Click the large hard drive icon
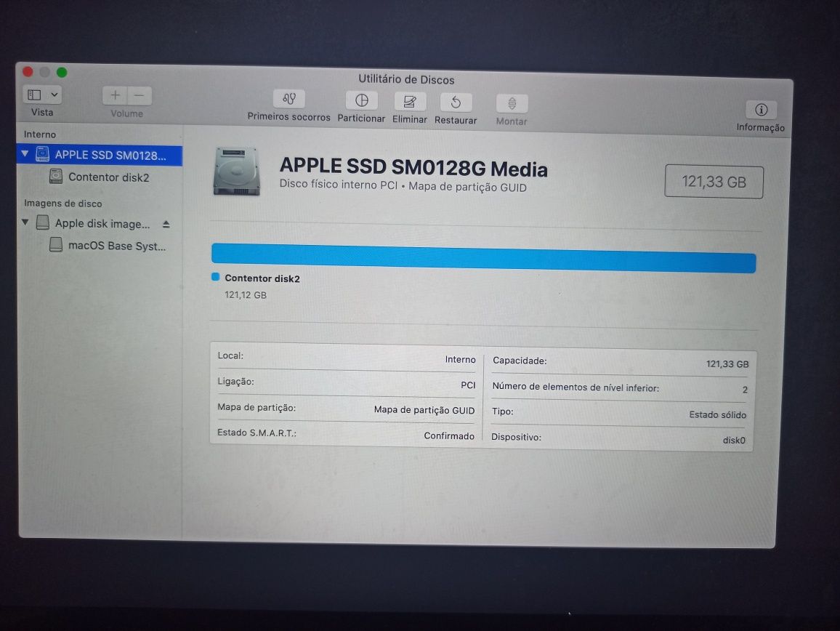Image resolution: width=840 pixels, height=631 pixels. click(236, 172)
